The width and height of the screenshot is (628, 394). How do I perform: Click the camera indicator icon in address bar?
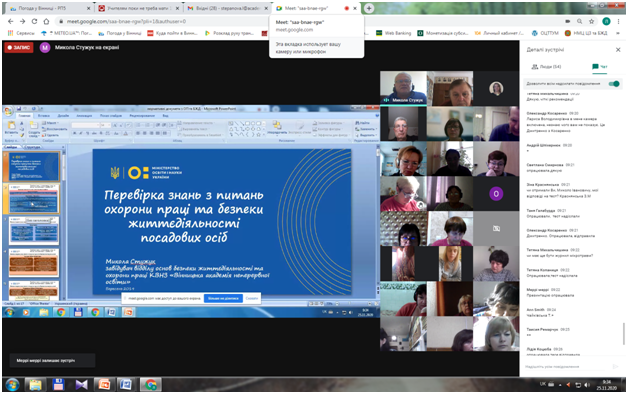pyautogui.click(x=568, y=21)
